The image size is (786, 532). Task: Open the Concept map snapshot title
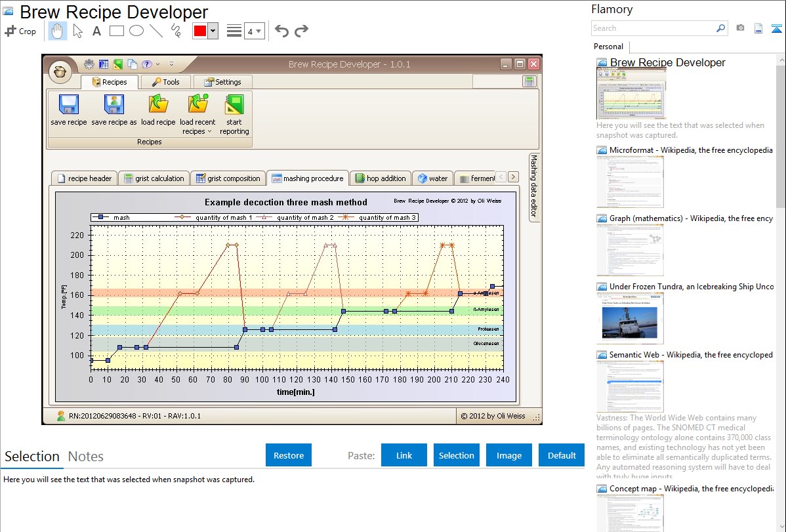pos(691,488)
